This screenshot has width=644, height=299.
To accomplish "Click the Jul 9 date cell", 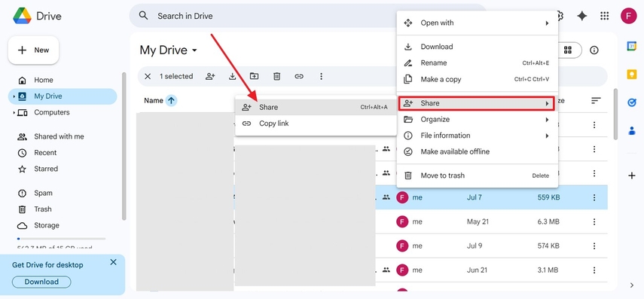I will pyautogui.click(x=475, y=246).
